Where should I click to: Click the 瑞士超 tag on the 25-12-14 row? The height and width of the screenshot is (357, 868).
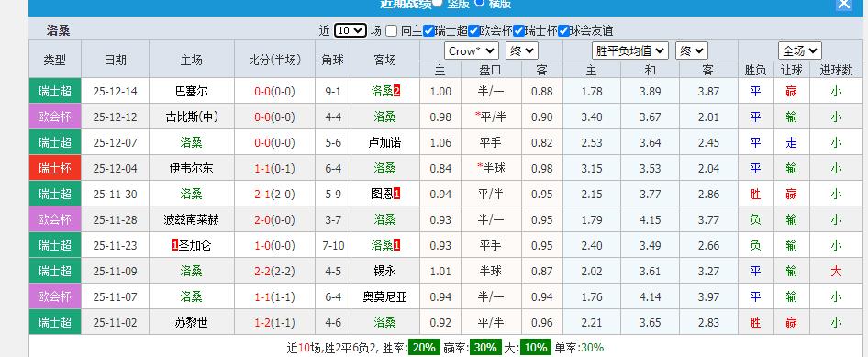coord(55,92)
